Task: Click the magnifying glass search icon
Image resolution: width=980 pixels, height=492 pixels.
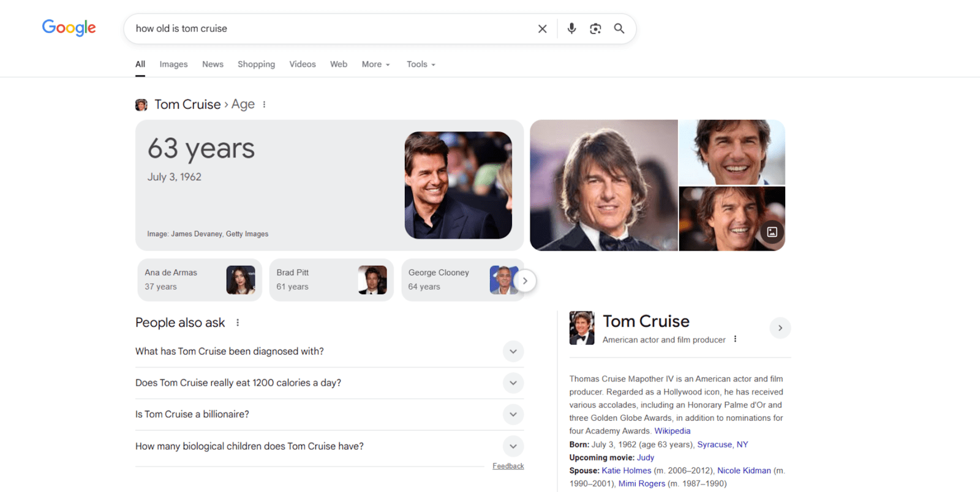Action: click(x=619, y=29)
